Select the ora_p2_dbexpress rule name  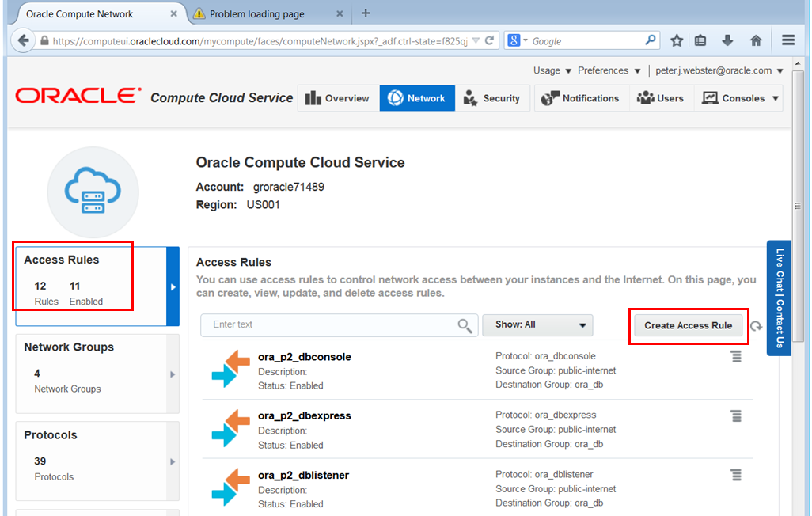tap(305, 416)
